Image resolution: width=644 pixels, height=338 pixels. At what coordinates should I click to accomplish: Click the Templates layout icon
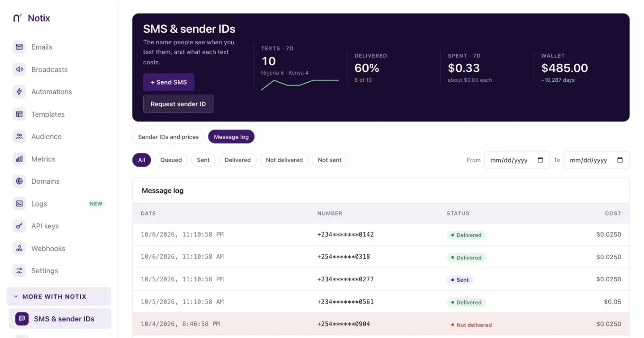(19, 114)
